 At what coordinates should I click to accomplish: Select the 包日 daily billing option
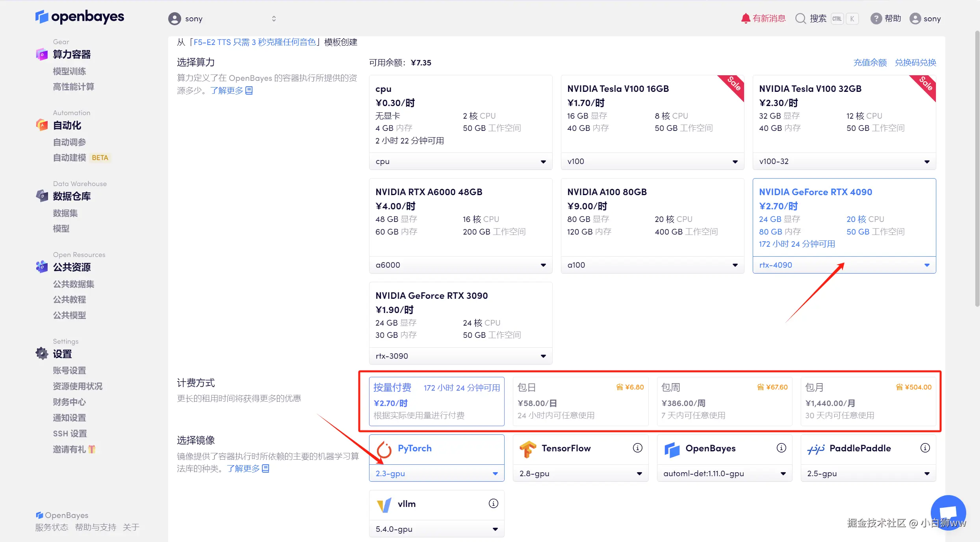point(580,401)
